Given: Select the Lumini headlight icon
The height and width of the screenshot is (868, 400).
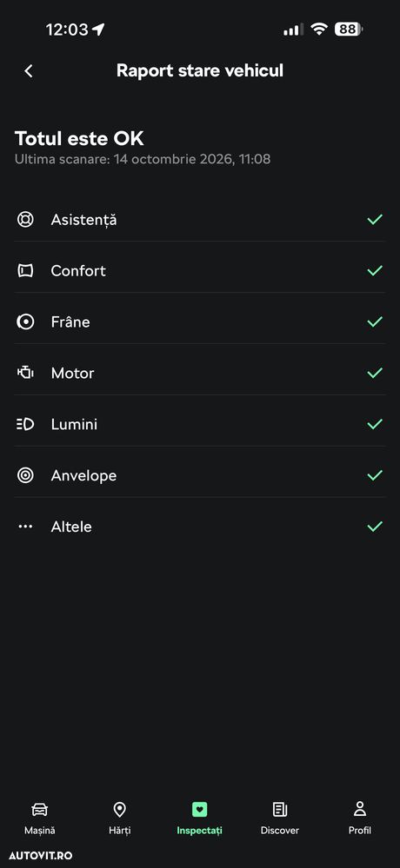Looking at the screenshot, I should (x=25, y=425).
